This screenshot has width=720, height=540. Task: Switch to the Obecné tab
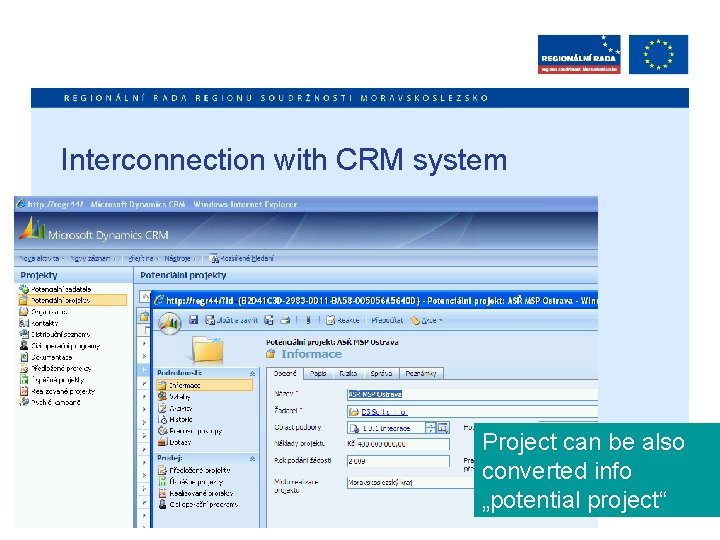(285, 373)
